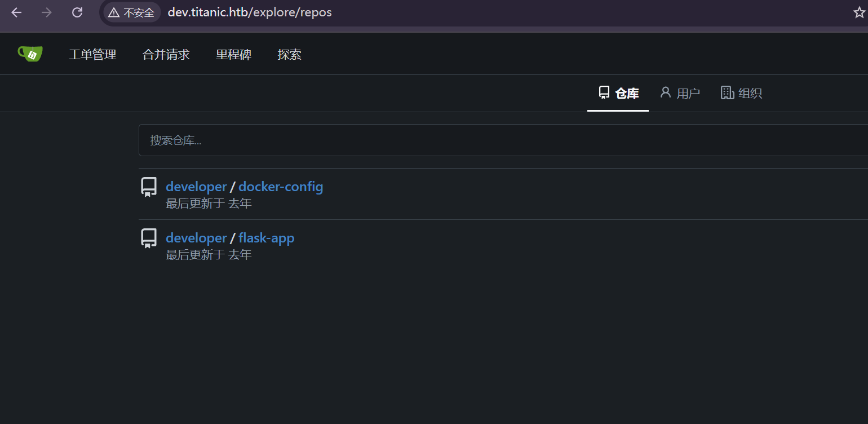The width and height of the screenshot is (868, 424).
Task: Open the 合并请求 menu item
Action: coord(166,55)
